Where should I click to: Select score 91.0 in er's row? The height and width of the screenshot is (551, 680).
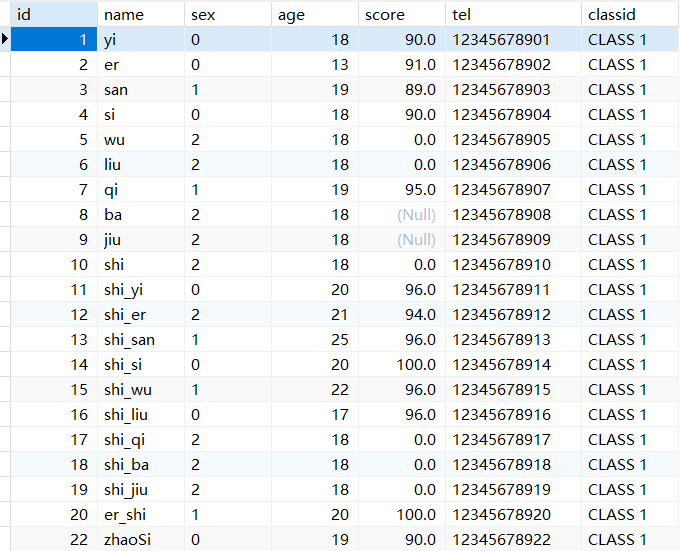[x=402, y=65]
